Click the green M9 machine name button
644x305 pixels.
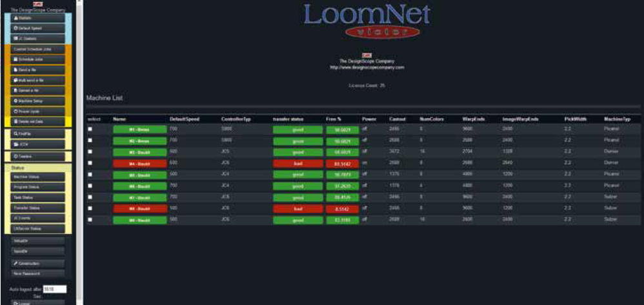pos(139,221)
